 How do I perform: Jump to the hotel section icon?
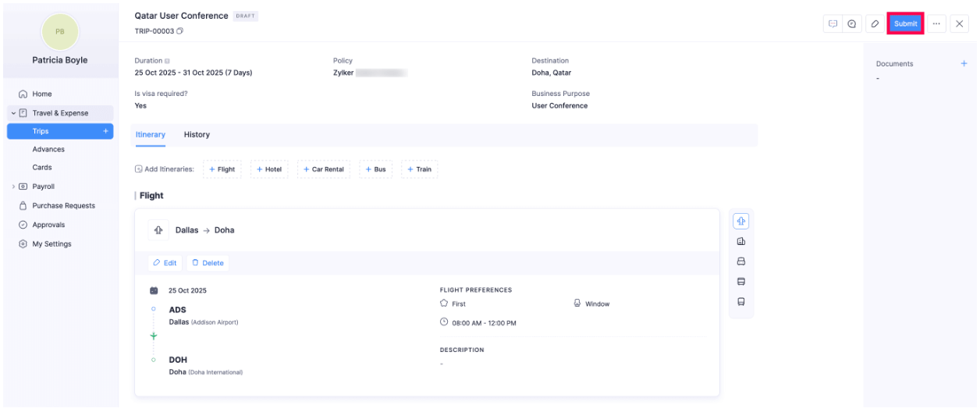pyautogui.click(x=740, y=241)
